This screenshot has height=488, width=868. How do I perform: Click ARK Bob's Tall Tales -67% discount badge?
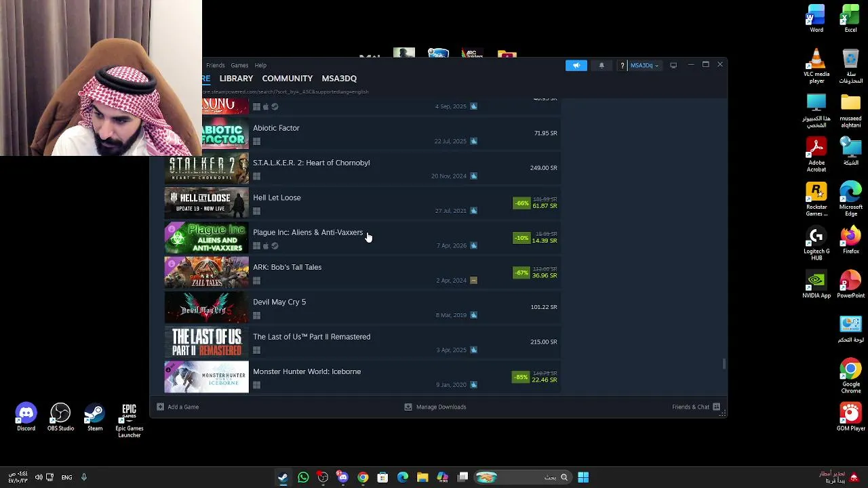pyautogui.click(x=521, y=272)
